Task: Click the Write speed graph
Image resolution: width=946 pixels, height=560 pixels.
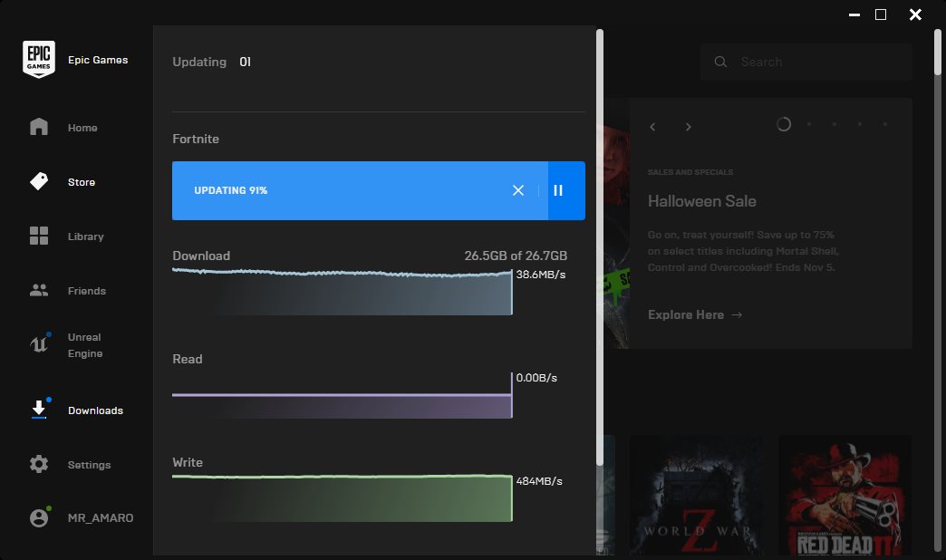Action: tap(343, 497)
